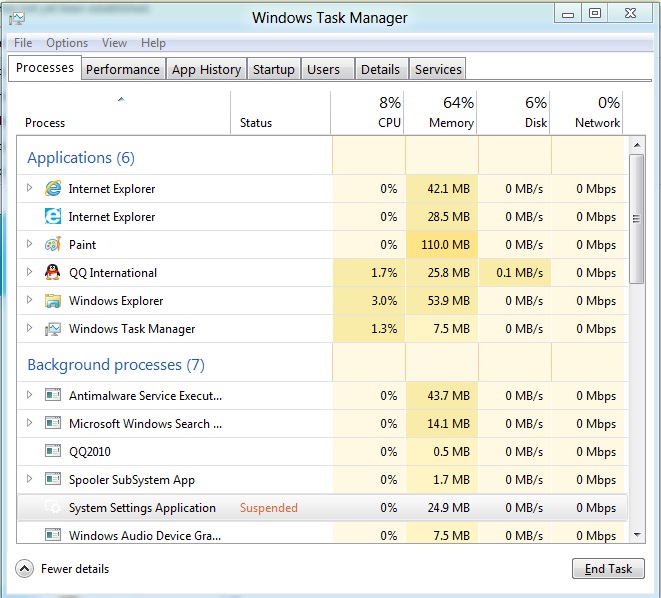Sort by the Process column header
The height and width of the screenshot is (598, 661).
point(124,113)
